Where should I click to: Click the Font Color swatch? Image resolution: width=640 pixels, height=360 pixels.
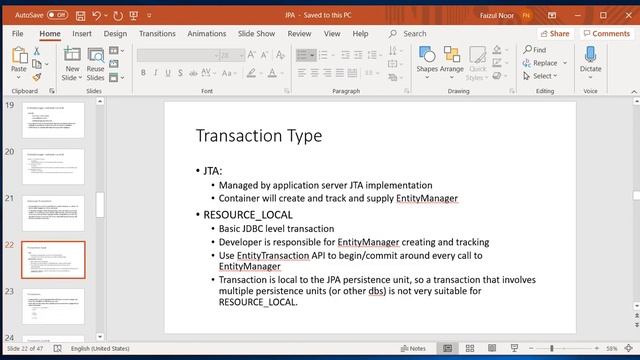(272, 73)
